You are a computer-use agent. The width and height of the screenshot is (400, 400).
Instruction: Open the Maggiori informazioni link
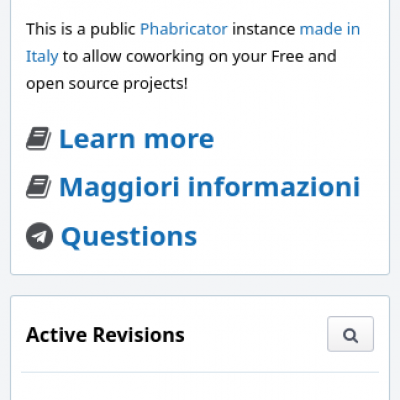coord(210,188)
